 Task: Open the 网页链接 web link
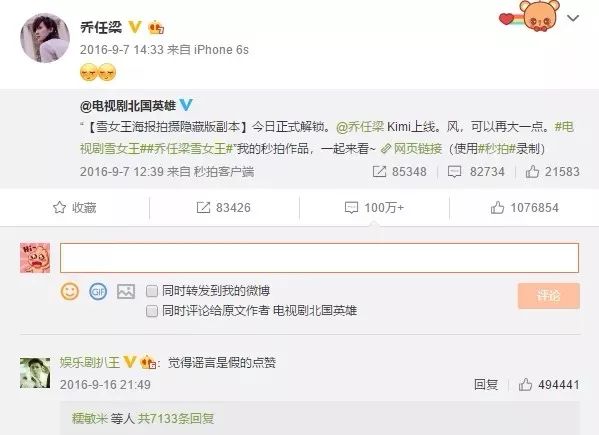pyautogui.click(x=411, y=149)
